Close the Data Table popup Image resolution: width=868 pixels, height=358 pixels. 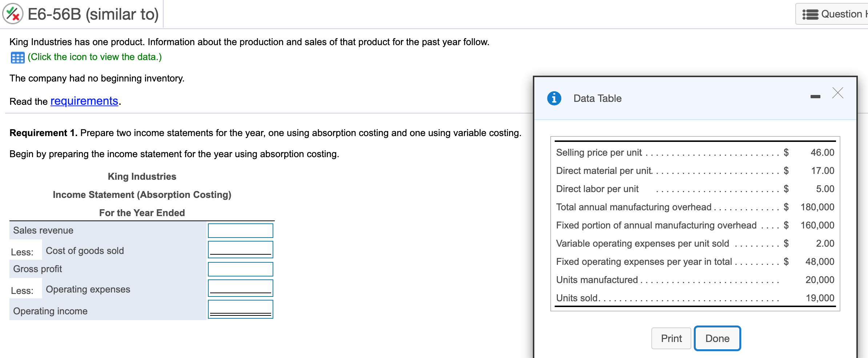[838, 94]
